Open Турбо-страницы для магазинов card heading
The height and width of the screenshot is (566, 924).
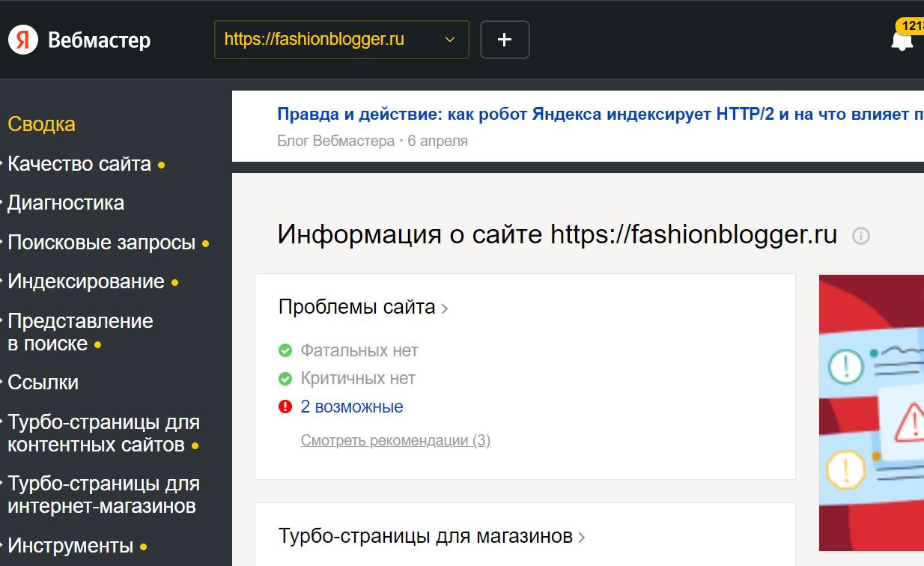(x=432, y=536)
